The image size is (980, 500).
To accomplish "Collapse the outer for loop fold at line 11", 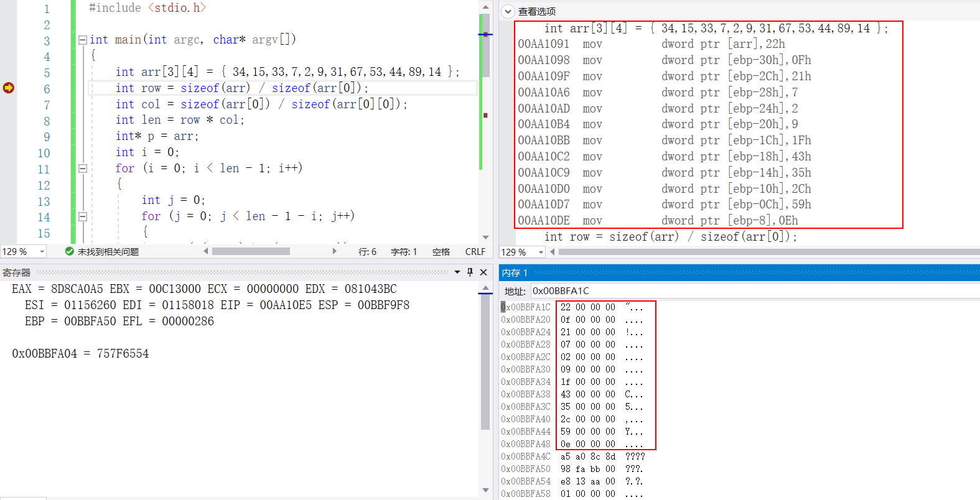I will pyautogui.click(x=82, y=168).
